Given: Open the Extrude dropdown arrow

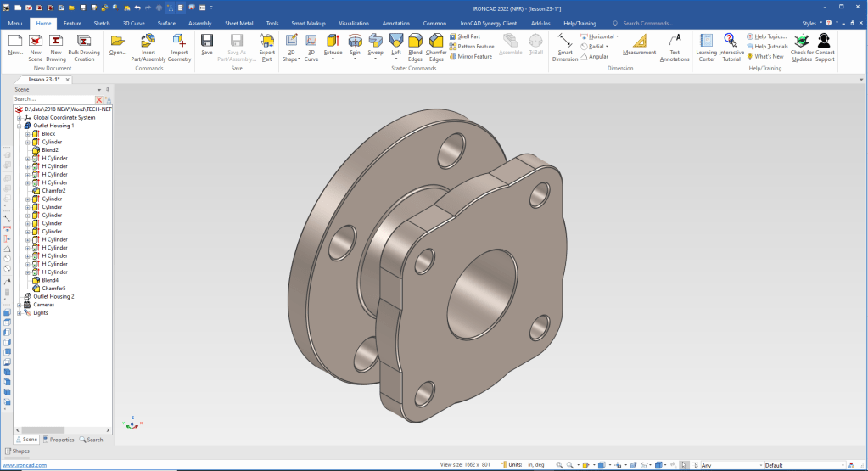Looking at the screenshot, I should pos(333,59).
